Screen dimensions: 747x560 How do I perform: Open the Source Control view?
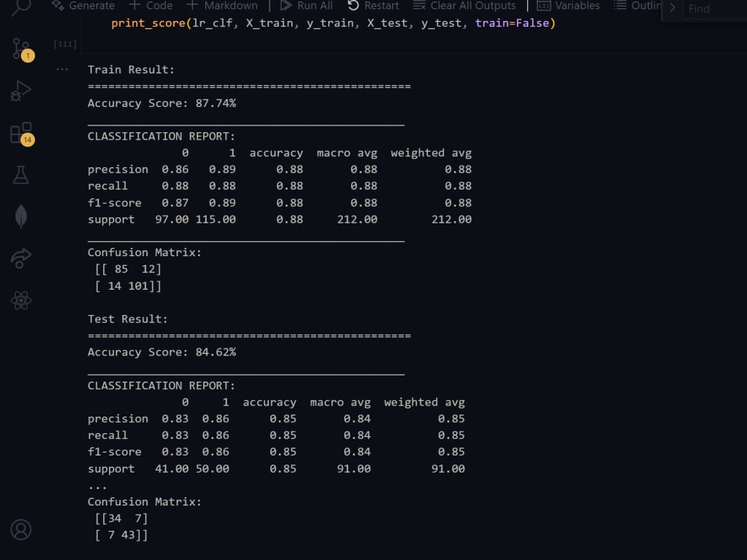coord(20,48)
